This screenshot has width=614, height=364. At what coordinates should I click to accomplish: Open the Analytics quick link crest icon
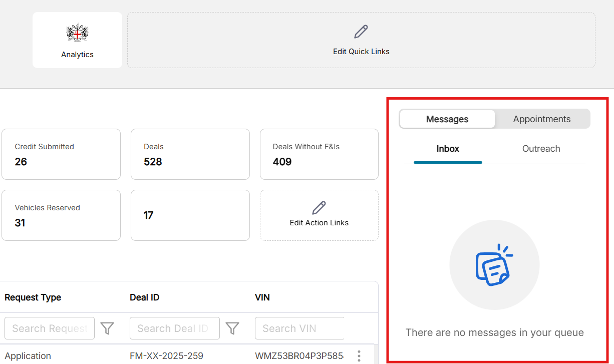coord(77,33)
